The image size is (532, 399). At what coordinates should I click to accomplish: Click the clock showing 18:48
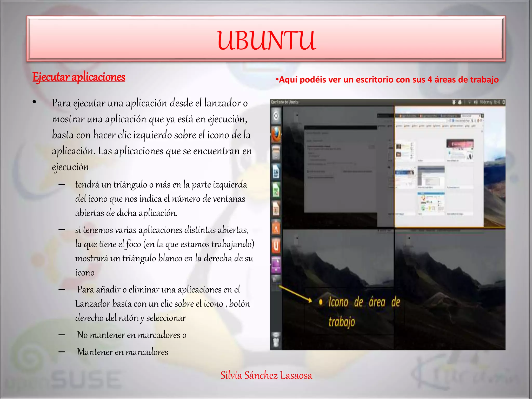(x=497, y=102)
